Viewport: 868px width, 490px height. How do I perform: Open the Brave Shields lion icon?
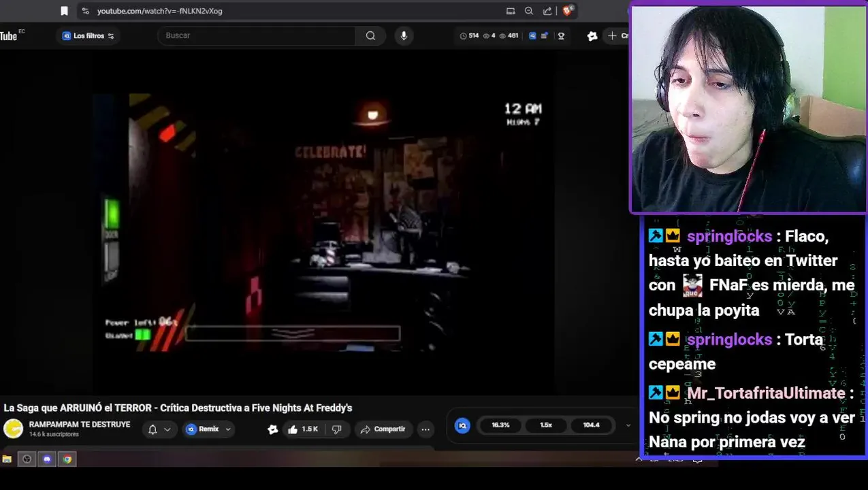(567, 11)
